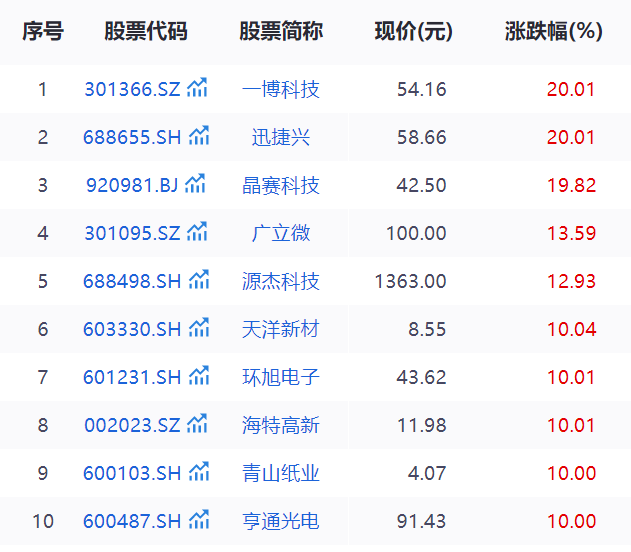Open chart icon beside 601231.SH
Image resolution: width=631 pixels, height=552 pixels.
coord(199,375)
